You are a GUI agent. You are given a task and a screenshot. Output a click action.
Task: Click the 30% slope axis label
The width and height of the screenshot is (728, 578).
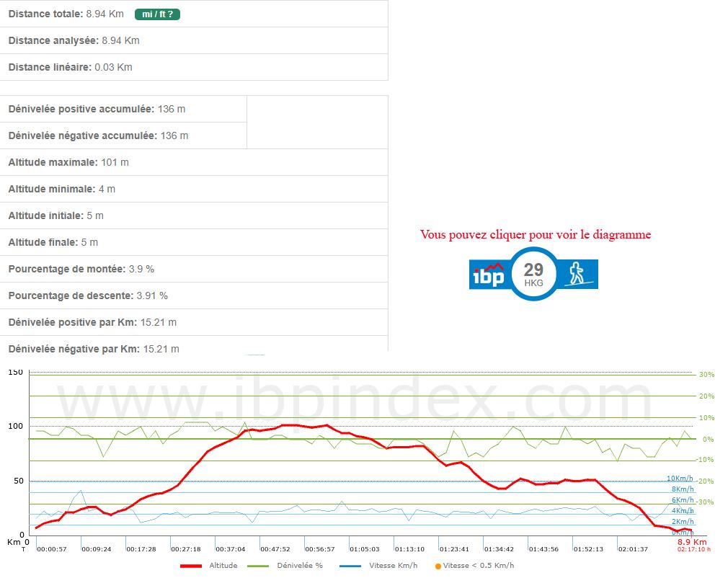pos(706,374)
